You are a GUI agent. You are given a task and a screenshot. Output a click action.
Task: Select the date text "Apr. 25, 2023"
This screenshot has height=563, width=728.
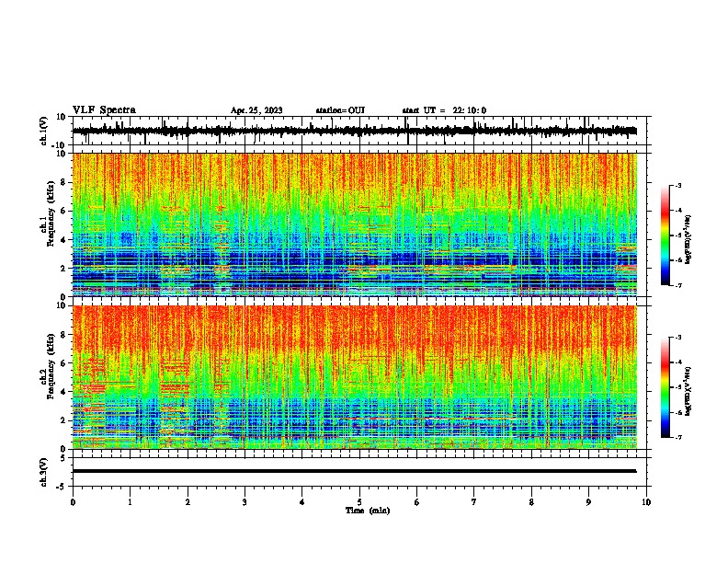256,110
